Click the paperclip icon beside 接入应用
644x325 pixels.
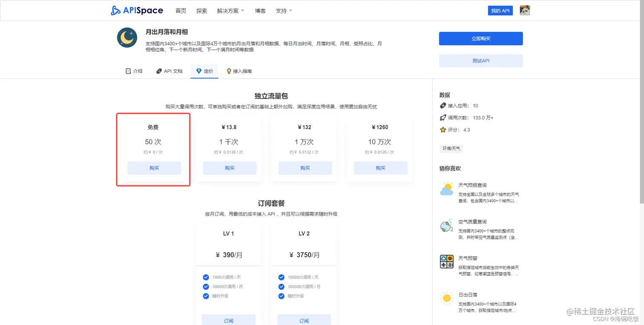pyautogui.click(x=442, y=106)
